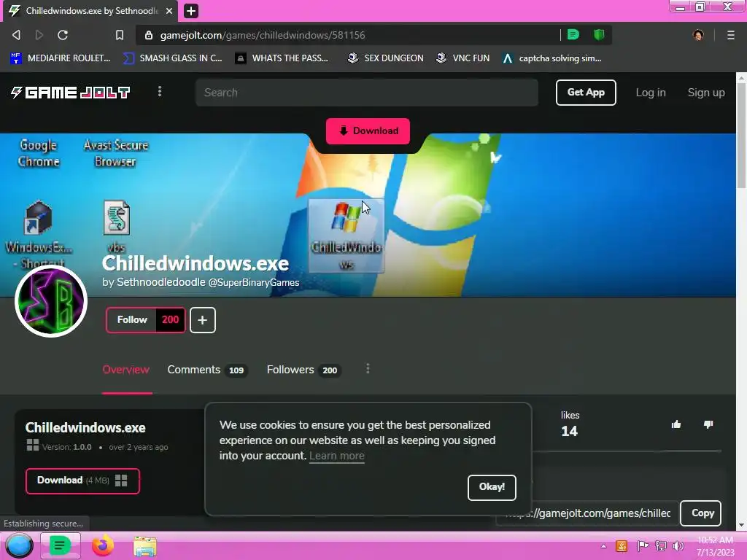Image resolution: width=747 pixels, height=560 pixels.
Task: Click the Windows icon beside Version 1.0.0
Action: pos(32,446)
